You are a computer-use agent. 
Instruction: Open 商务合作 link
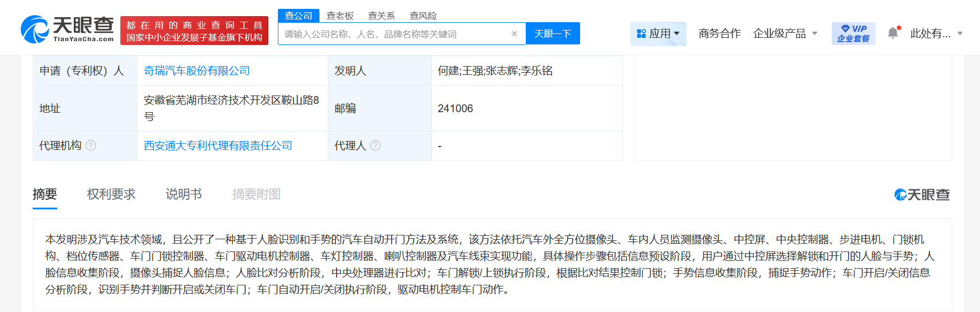pos(719,33)
